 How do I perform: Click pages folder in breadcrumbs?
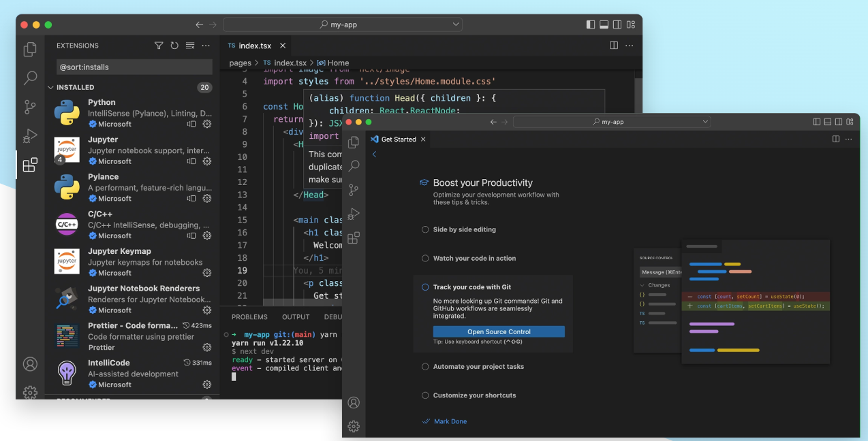pyautogui.click(x=240, y=63)
